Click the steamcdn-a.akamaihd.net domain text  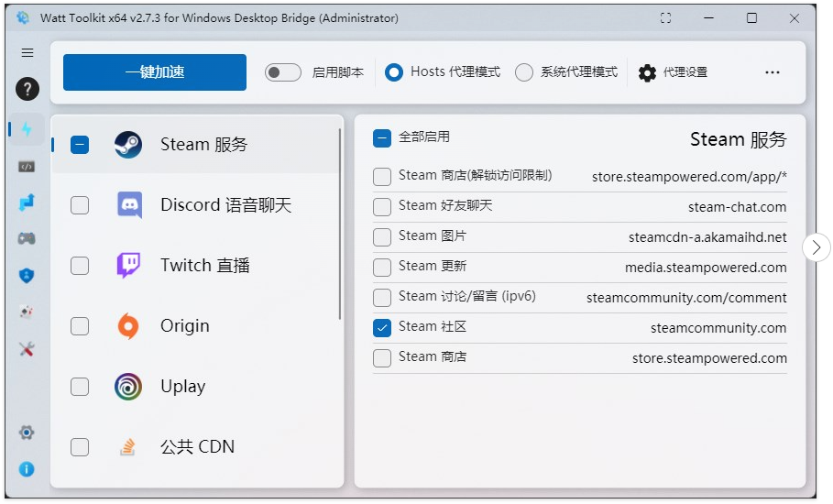(x=707, y=237)
